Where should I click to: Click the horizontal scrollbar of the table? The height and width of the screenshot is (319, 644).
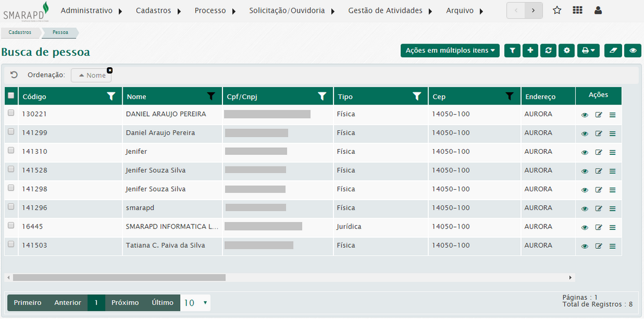pyautogui.click(x=119, y=278)
